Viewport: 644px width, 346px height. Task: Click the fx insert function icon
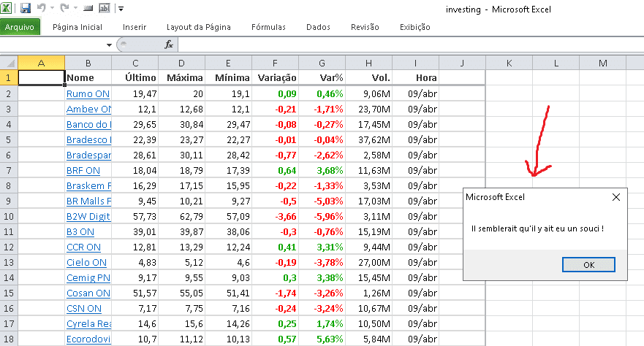pyautogui.click(x=169, y=45)
